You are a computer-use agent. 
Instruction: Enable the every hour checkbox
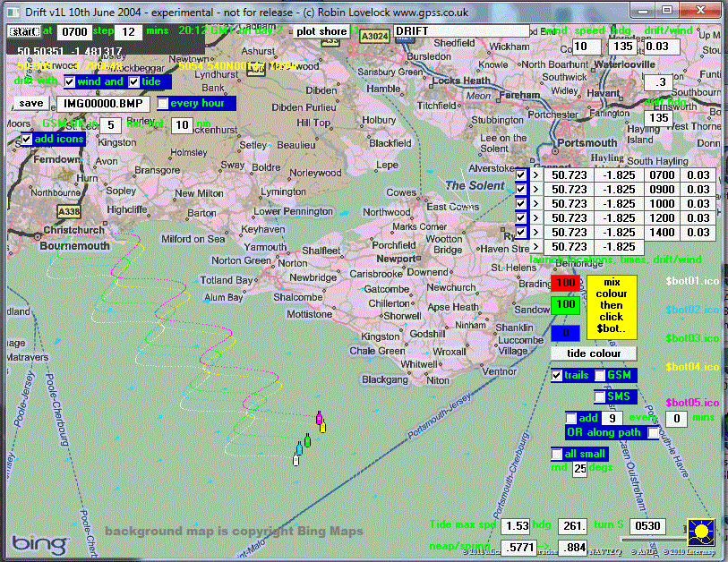click(164, 103)
